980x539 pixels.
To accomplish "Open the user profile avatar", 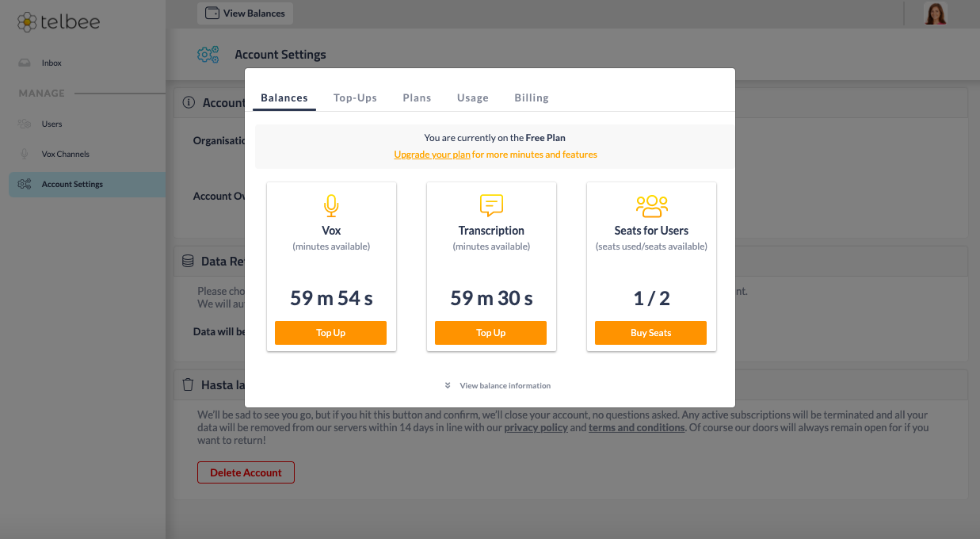I will click(x=935, y=13).
